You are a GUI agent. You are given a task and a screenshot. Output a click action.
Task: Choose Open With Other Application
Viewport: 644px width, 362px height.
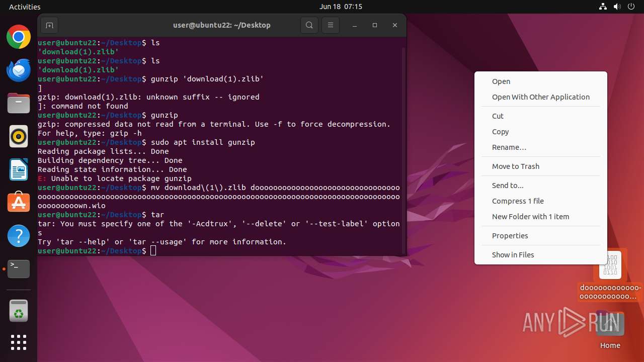pyautogui.click(x=541, y=97)
